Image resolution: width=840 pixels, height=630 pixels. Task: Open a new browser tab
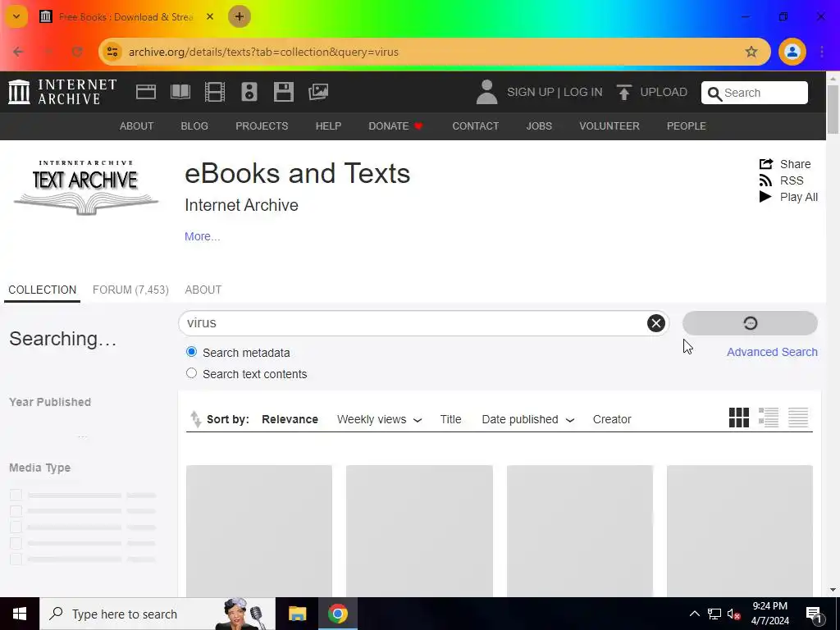click(239, 16)
